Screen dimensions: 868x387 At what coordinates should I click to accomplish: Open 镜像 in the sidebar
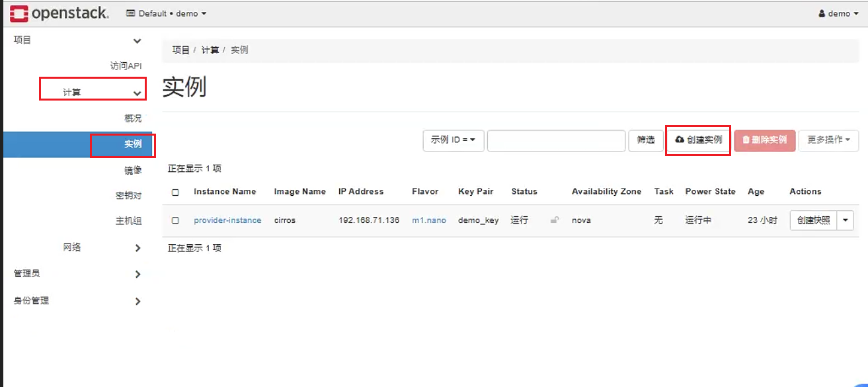(x=133, y=170)
